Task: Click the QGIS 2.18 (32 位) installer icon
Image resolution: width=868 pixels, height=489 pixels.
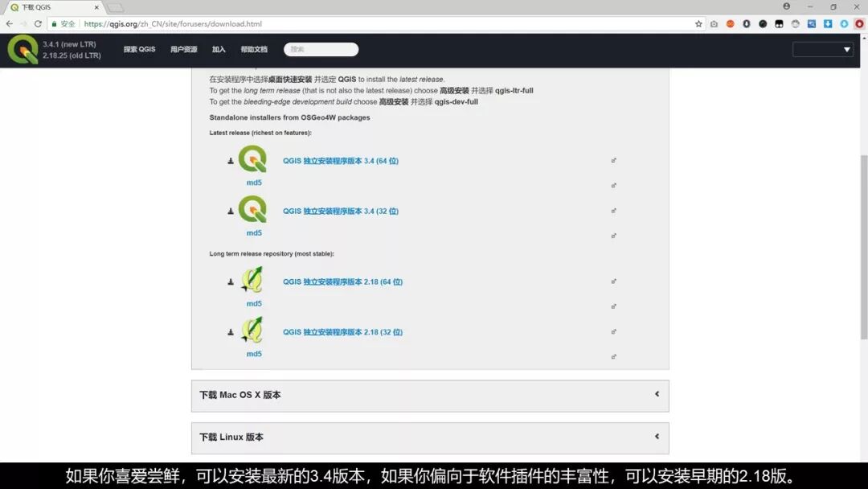Action: pyautogui.click(x=252, y=330)
